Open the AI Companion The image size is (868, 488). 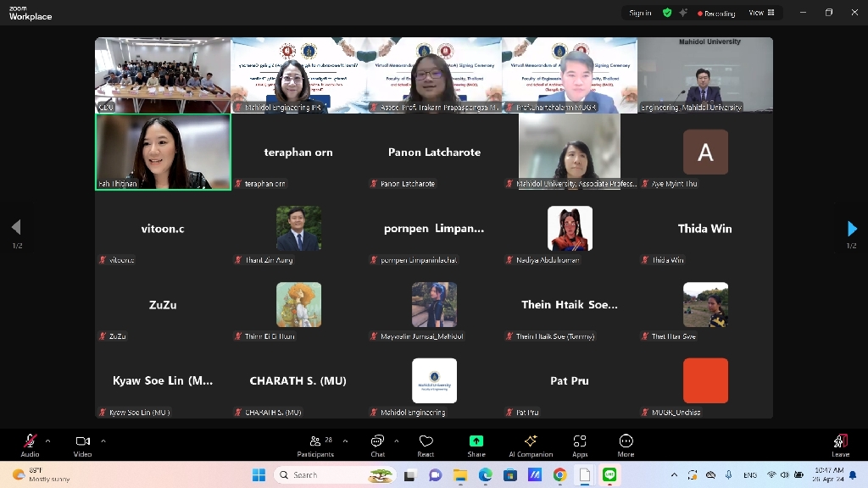point(531,444)
